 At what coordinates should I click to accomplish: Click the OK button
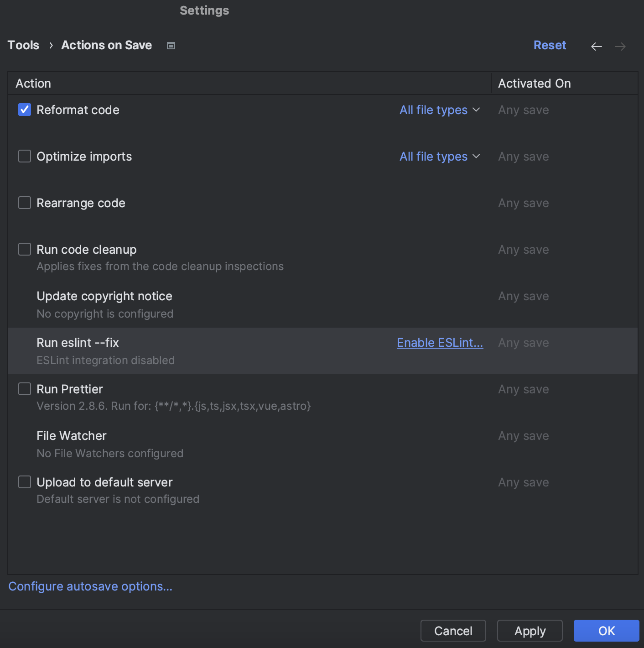tap(606, 631)
